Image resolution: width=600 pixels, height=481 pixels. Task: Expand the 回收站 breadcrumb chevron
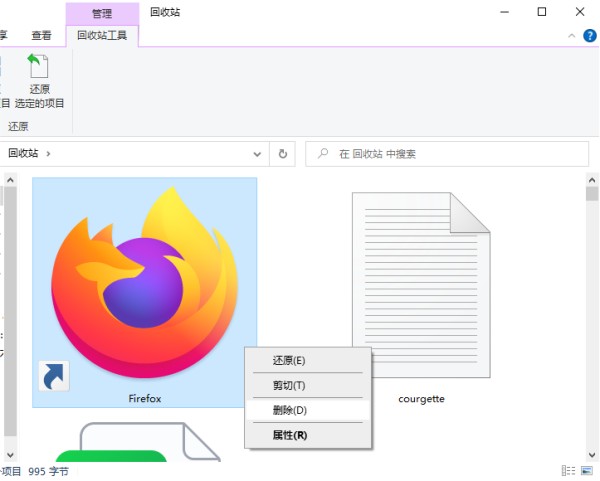48,154
